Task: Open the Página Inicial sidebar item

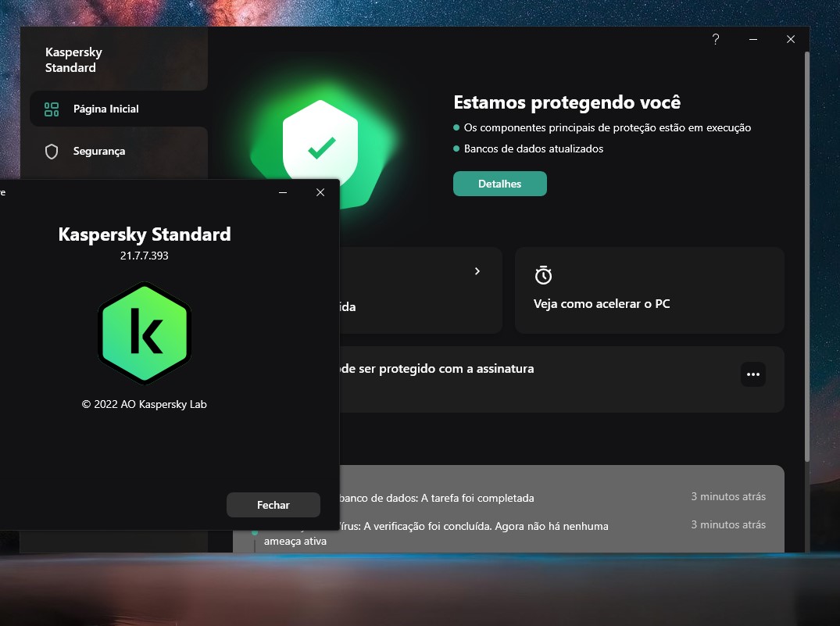Action: (x=119, y=109)
